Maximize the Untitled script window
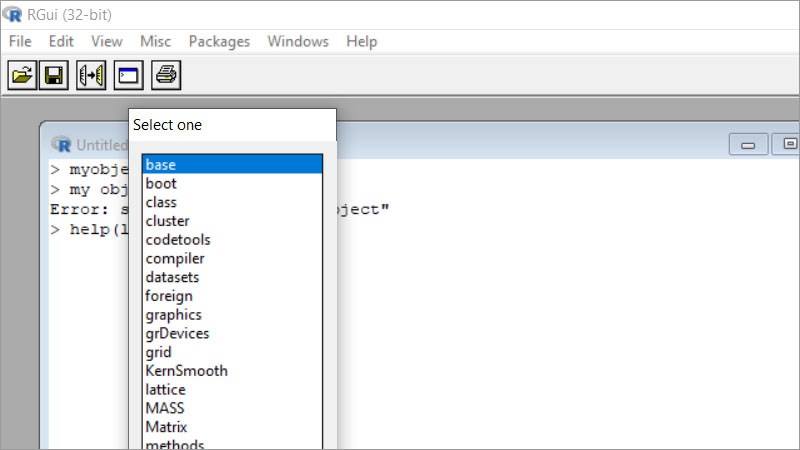Viewport: 800px width, 450px height. (x=787, y=144)
